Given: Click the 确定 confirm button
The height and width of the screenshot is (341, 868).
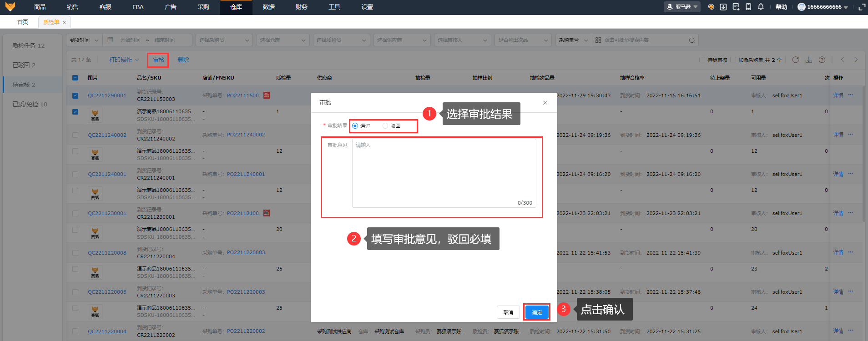Looking at the screenshot, I should (537, 312).
